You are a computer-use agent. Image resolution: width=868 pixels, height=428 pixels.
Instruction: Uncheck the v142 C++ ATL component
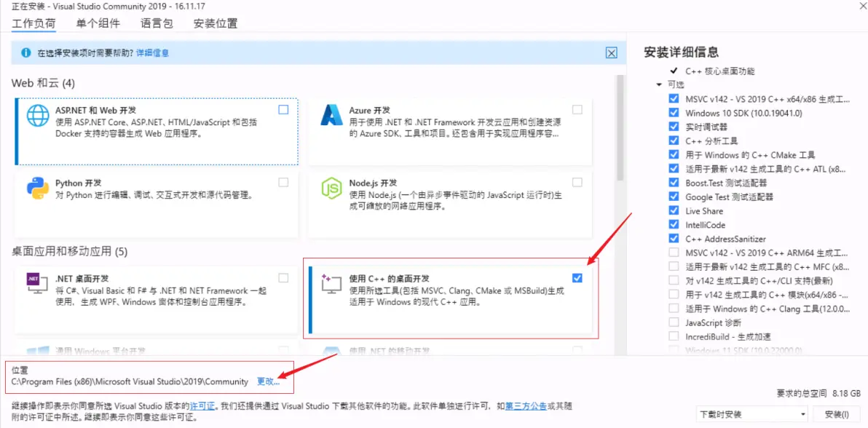coord(673,168)
